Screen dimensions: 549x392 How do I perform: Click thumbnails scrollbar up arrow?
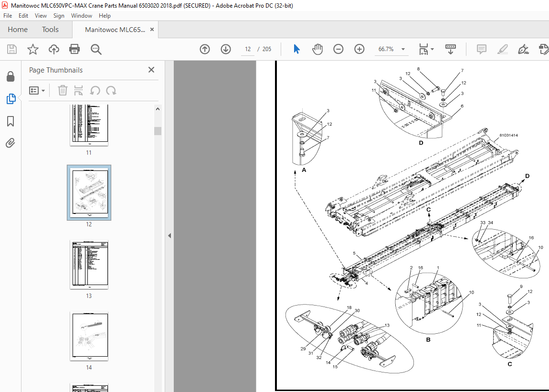click(x=158, y=109)
